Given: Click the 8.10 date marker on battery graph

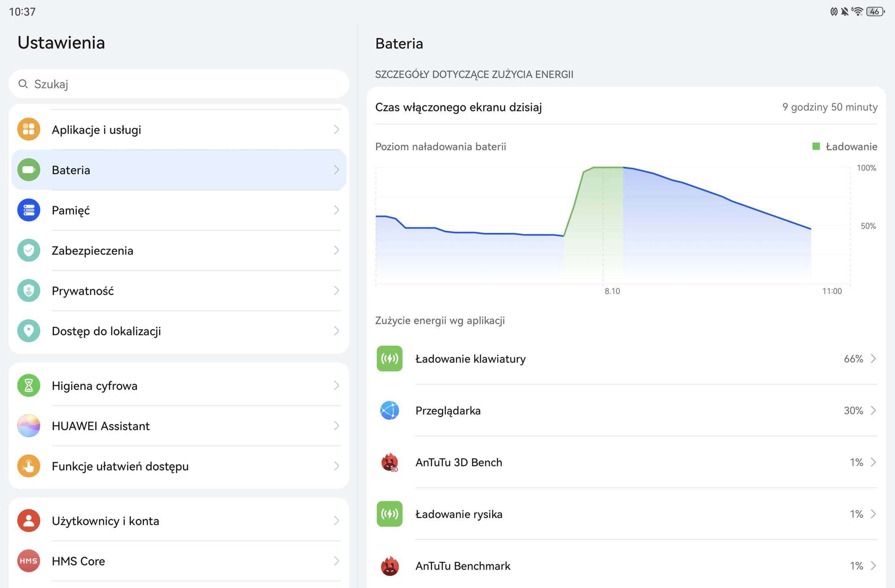Looking at the screenshot, I should 612,291.
